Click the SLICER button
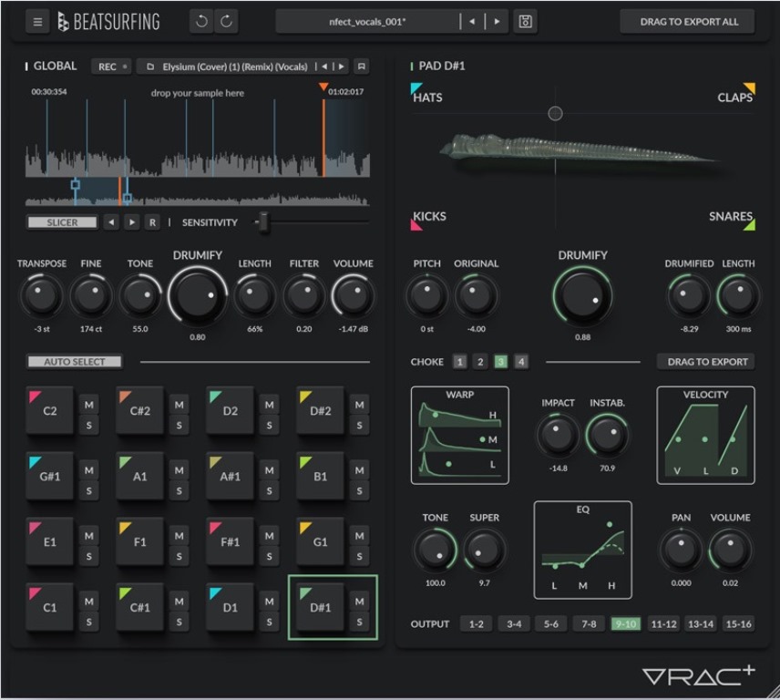 click(x=62, y=222)
